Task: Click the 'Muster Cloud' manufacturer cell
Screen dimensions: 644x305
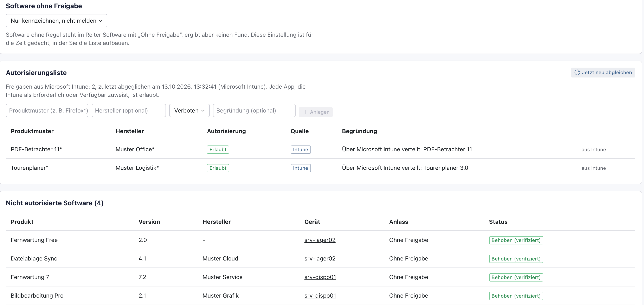Action: pyautogui.click(x=220, y=258)
